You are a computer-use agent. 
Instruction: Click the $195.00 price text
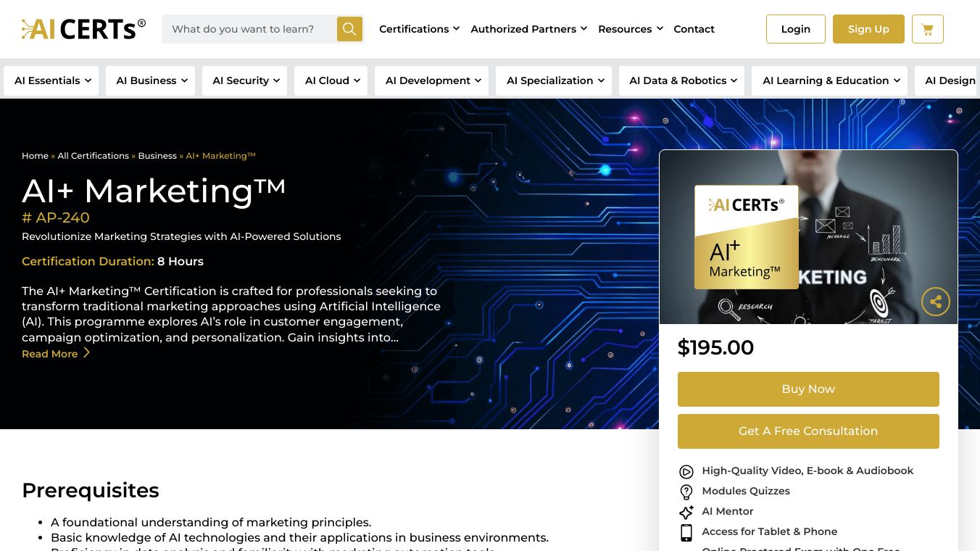point(715,348)
